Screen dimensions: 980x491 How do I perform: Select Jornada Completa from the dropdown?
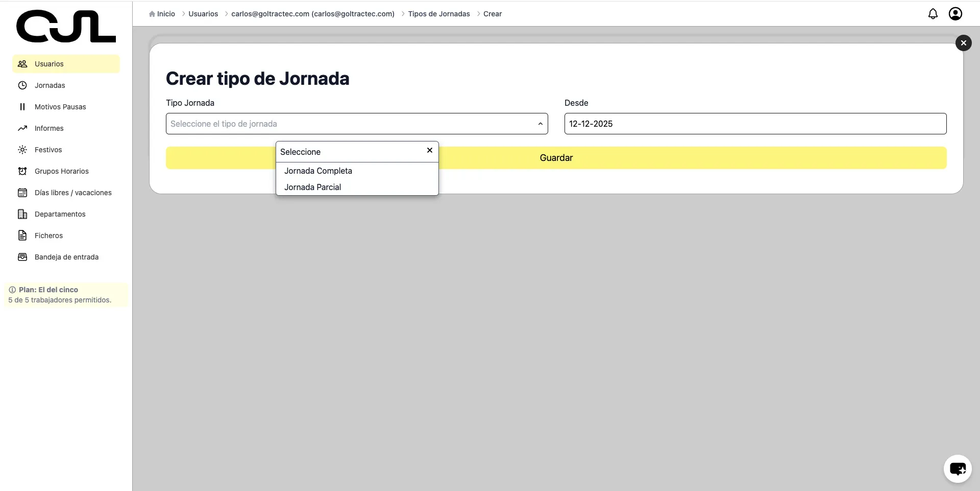coord(318,171)
